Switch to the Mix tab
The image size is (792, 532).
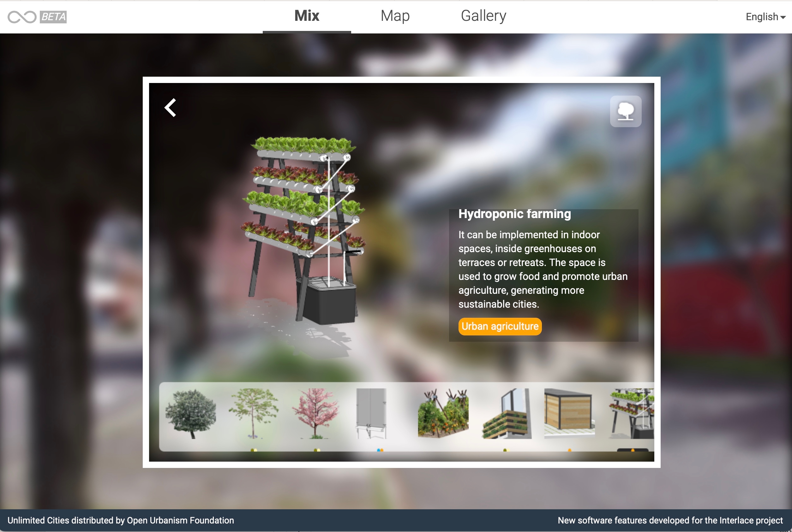click(307, 16)
